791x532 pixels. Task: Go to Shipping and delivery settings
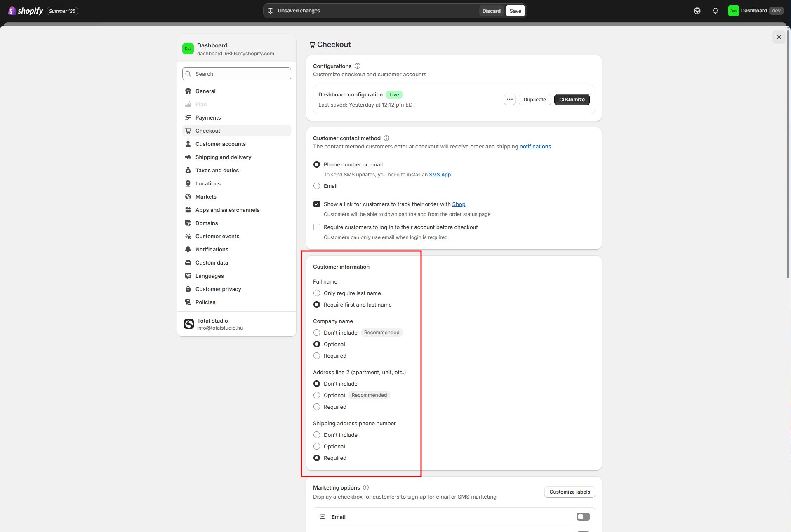click(223, 157)
